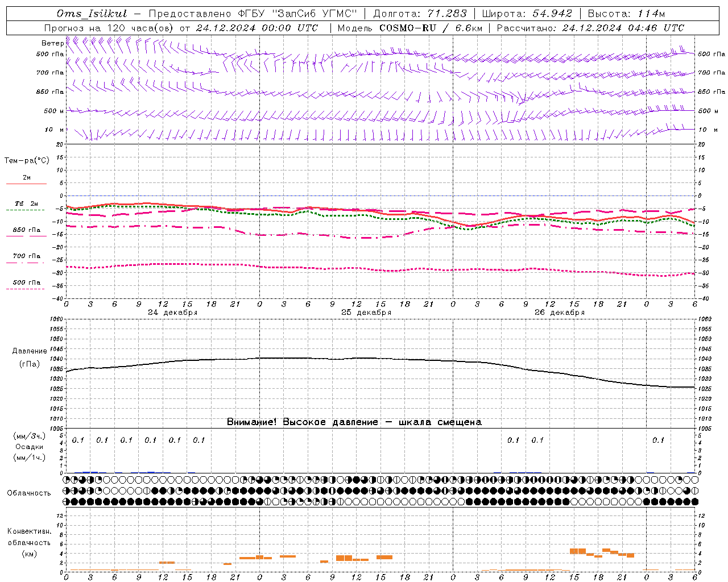Click the 'Давление' pressure panel label
This screenshot has height=582, width=728.
pyautogui.click(x=30, y=351)
